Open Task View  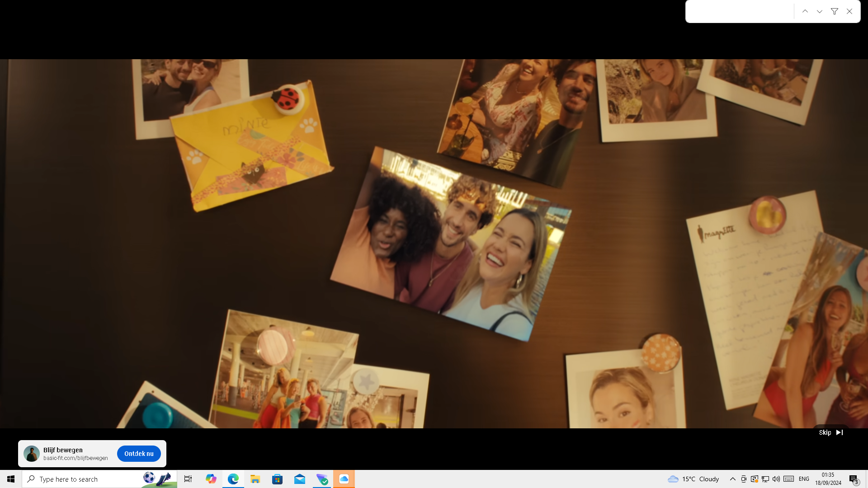[188, 479]
